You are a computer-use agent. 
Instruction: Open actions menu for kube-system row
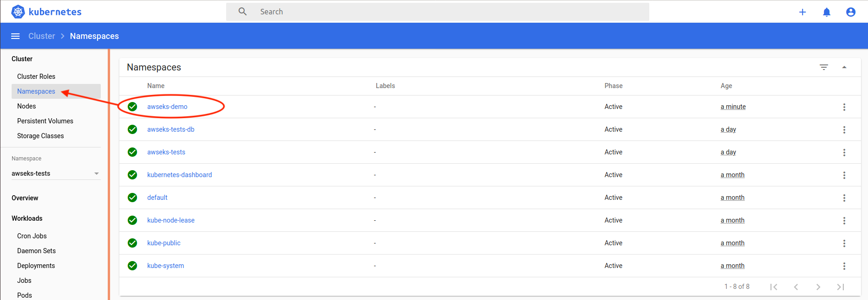(x=844, y=266)
